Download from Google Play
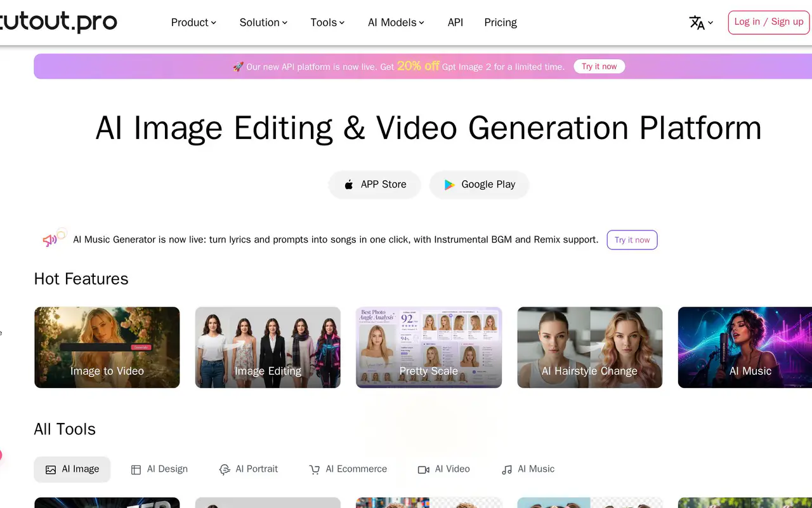The image size is (812, 508). pyautogui.click(x=479, y=185)
